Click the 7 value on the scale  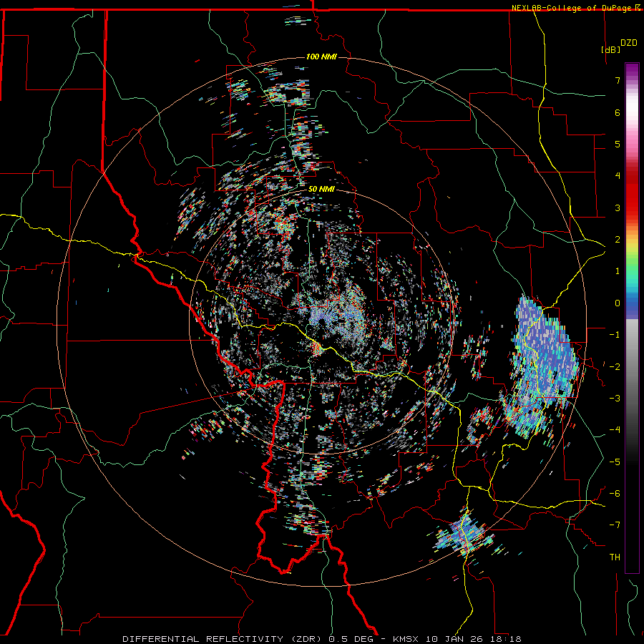(x=618, y=80)
